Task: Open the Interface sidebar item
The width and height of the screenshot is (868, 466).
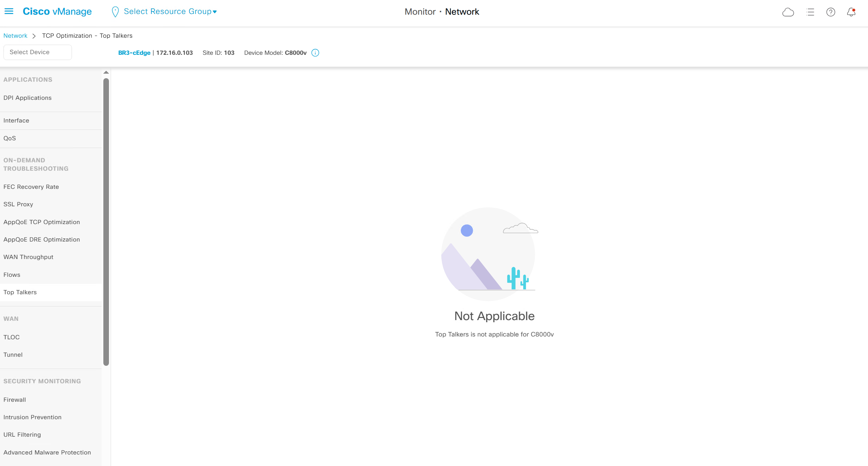Action: [16, 120]
